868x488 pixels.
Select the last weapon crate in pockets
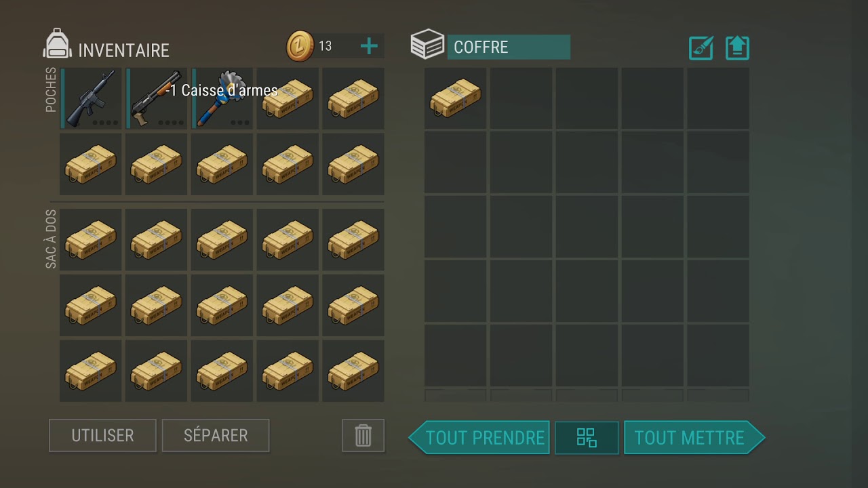353,164
